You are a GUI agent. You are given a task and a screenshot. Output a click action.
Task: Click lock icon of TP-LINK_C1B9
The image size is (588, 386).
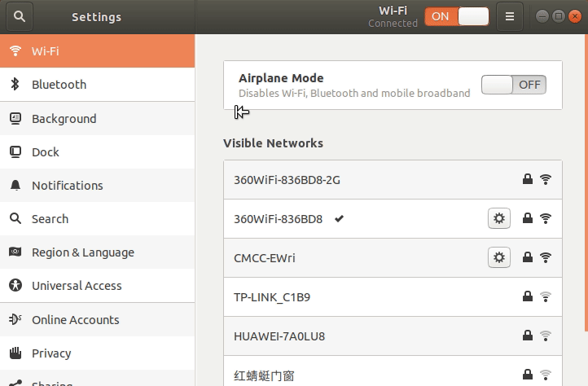(528, 296)
